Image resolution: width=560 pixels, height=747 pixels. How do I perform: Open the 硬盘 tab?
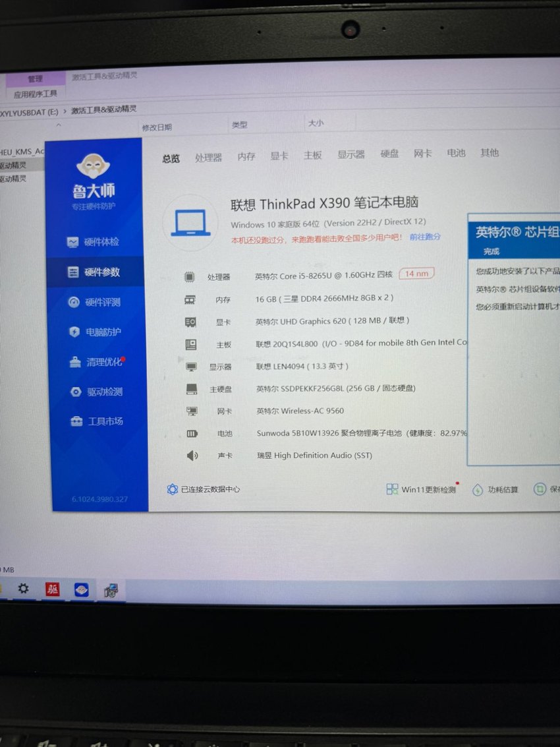coord(389,154)
